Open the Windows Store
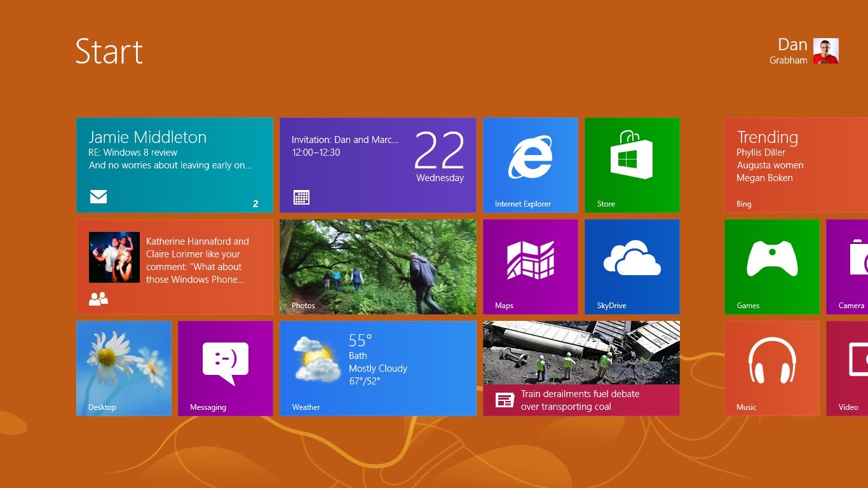Viewport: 868px width, 488px height. pyautogui.click(x=632, y=164)
